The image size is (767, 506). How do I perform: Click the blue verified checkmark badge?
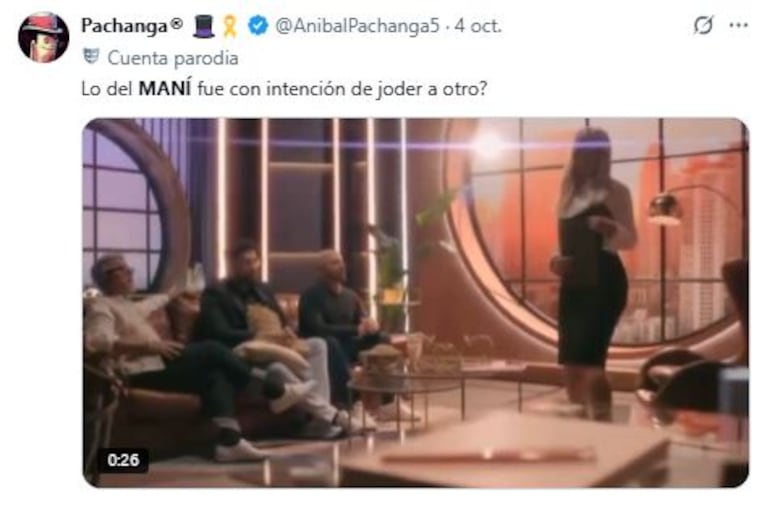pos(258,25)
